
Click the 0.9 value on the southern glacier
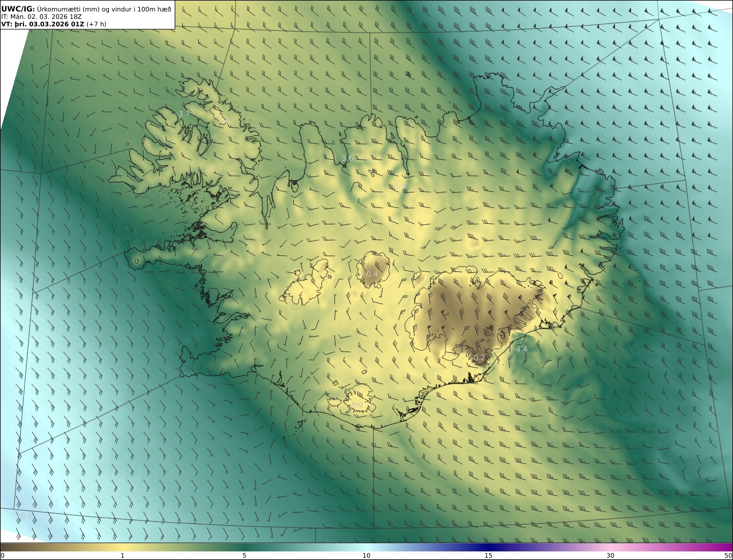(357, 405)
